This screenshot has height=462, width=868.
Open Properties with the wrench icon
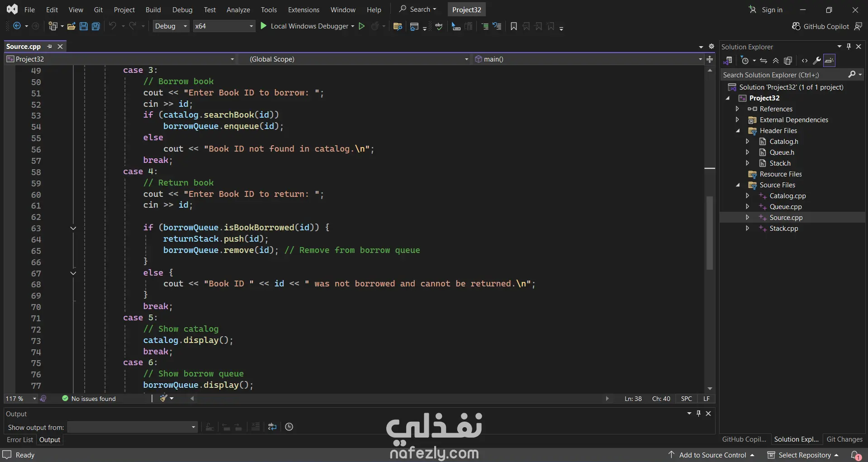(817, 61)
